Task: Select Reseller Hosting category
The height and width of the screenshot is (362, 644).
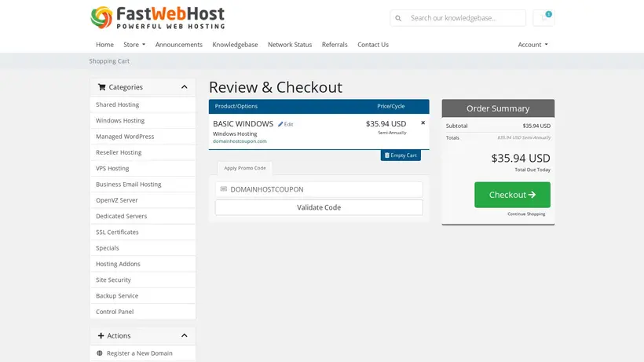Action: click(142, 152)
